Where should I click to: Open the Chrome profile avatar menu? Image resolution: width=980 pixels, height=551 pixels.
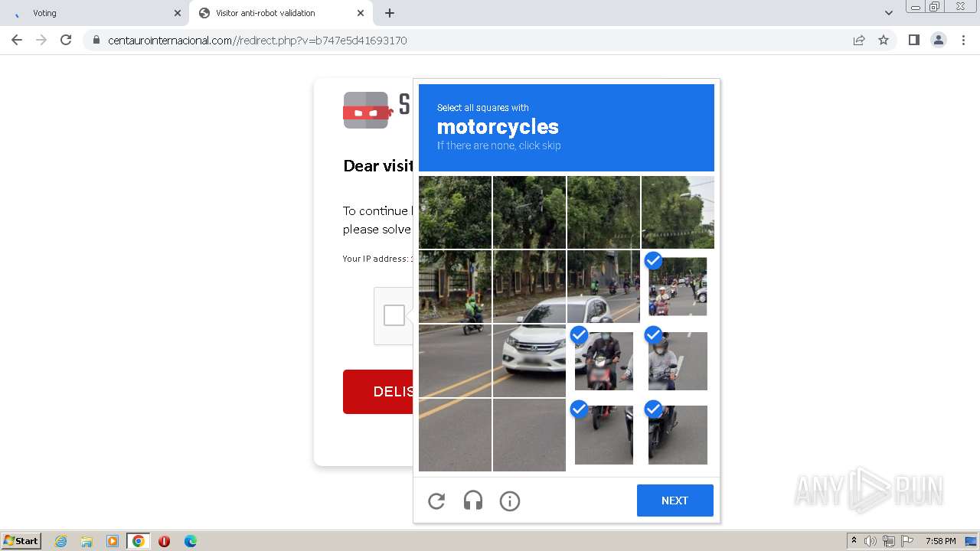point(939,40)
